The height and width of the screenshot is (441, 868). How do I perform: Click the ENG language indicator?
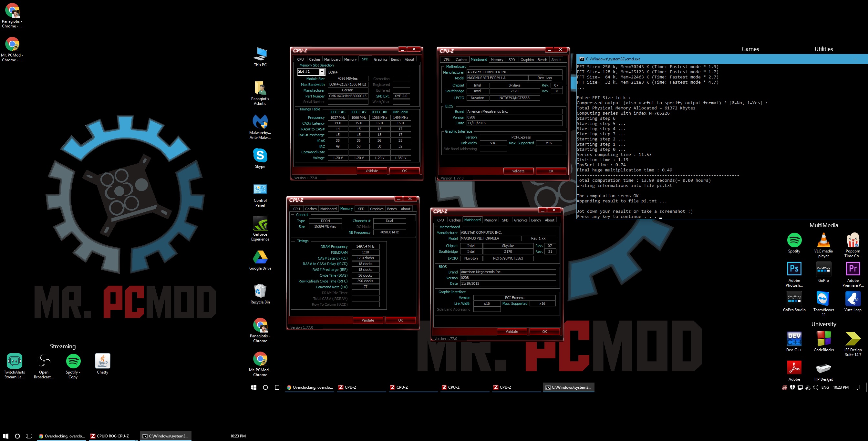pyautogui.click(x=825, y=387)
